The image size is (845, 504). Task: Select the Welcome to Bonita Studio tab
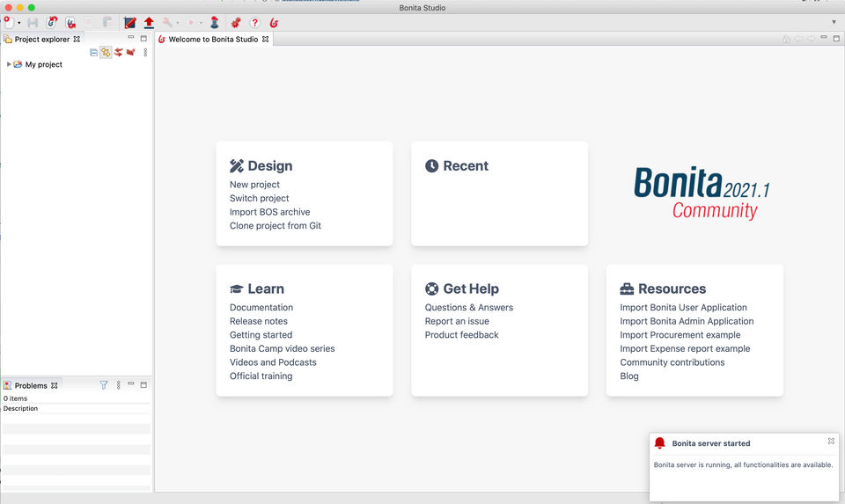[213, 39]
